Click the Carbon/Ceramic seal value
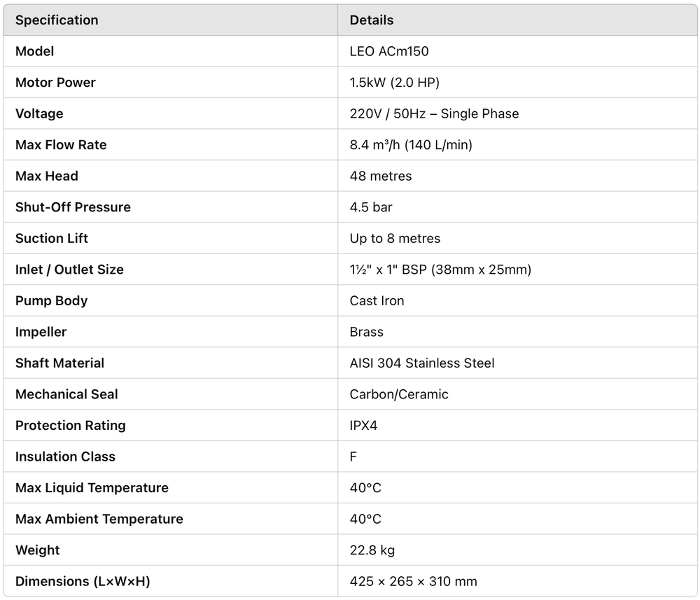Image resolution: width=700 pixels, height=600 pixels. point(399,394)
